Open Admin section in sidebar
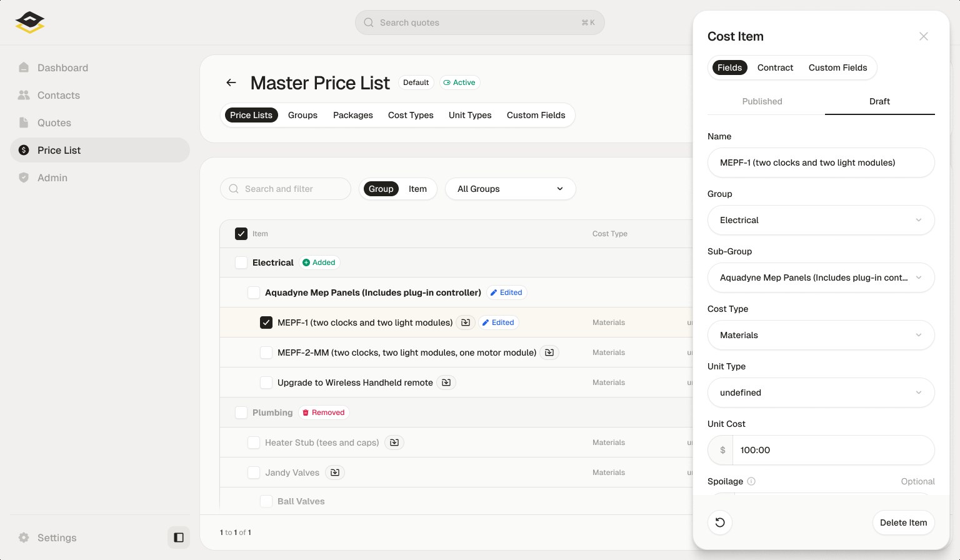This screenshot has height=560, width=960. pyautogui.click(x=100, y=177)
